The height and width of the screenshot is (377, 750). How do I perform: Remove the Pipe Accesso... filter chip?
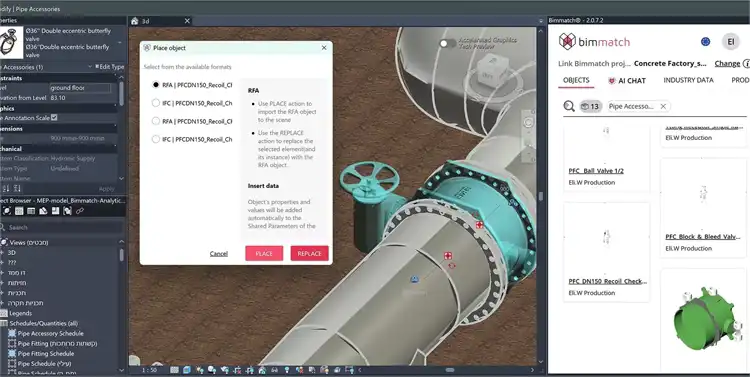[x=663, y=106]
